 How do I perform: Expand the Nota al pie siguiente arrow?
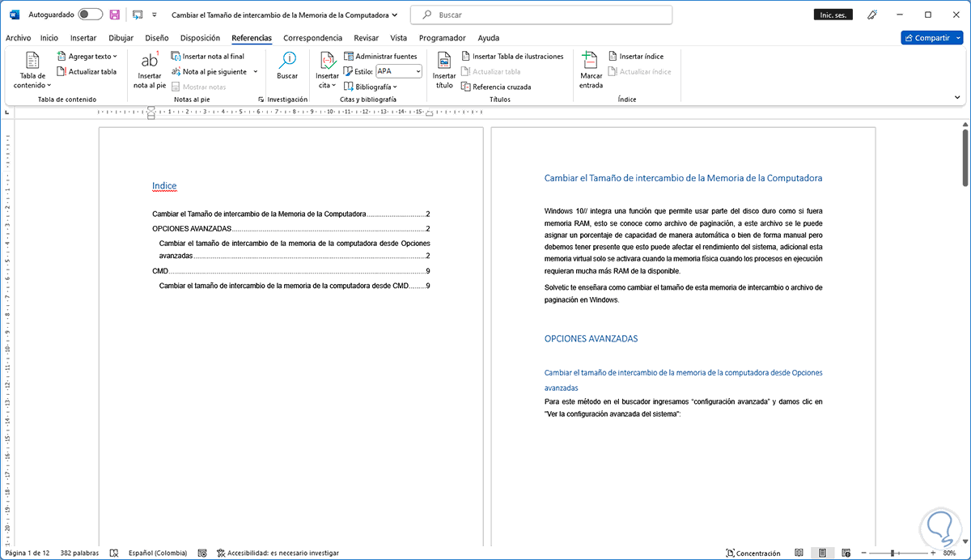point(256,71)
